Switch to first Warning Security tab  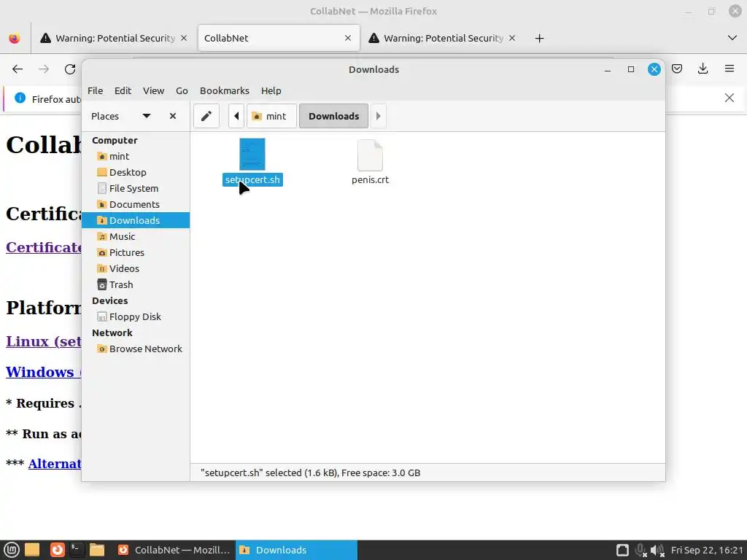[x=115, y=38]
